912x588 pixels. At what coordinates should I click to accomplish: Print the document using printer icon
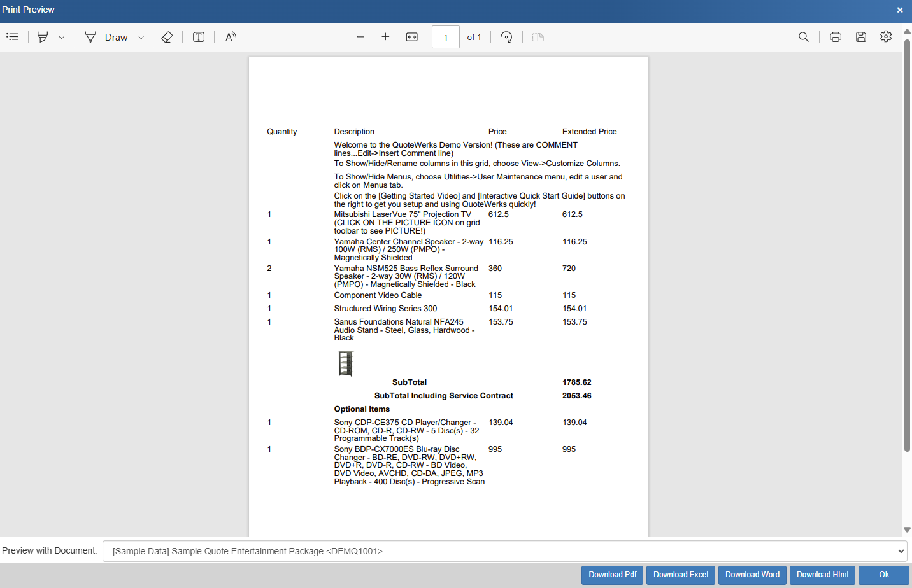click(836, 37)
